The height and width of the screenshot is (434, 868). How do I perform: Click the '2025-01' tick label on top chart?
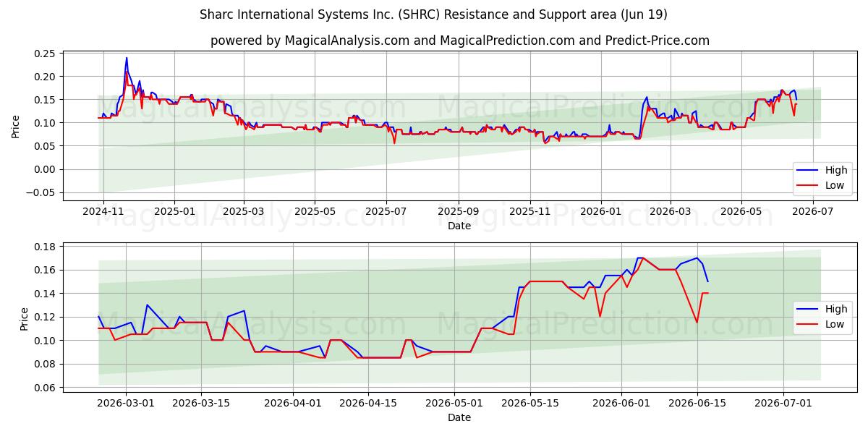pos(174,211)
